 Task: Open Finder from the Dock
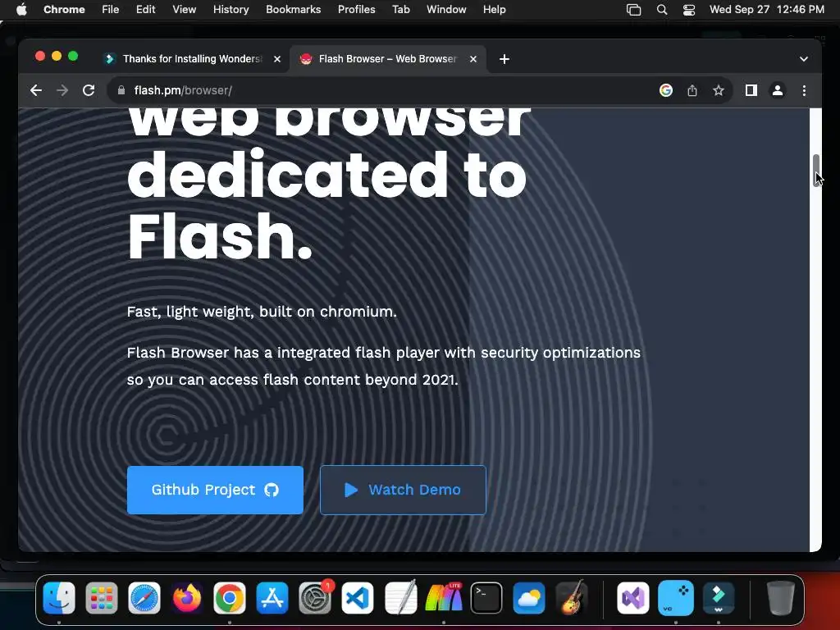point(59,597)
